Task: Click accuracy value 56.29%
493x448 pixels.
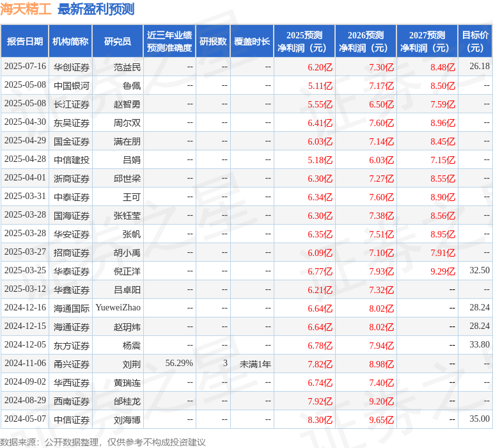Action: click(179, 363)
